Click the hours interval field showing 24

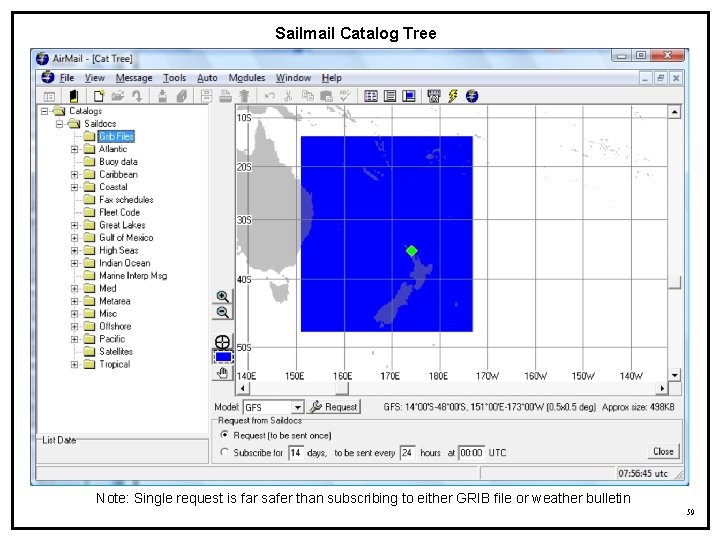(408, 453)
